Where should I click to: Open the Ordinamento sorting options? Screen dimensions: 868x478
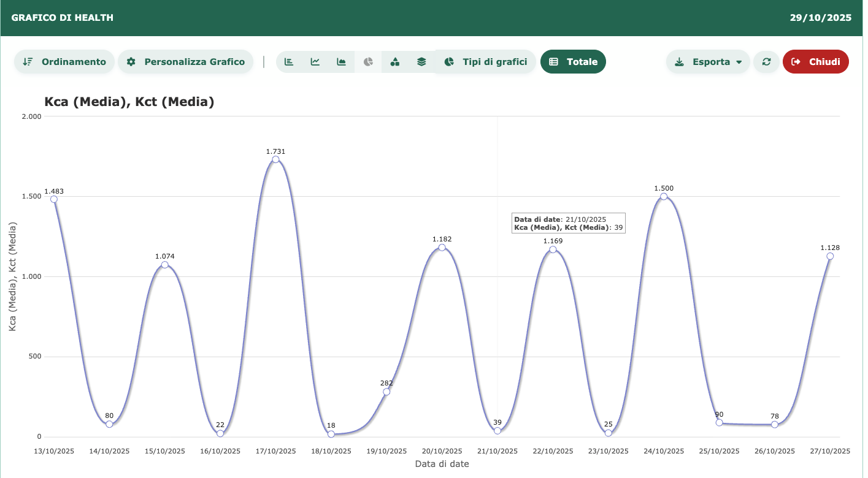[x=64, y=62]
